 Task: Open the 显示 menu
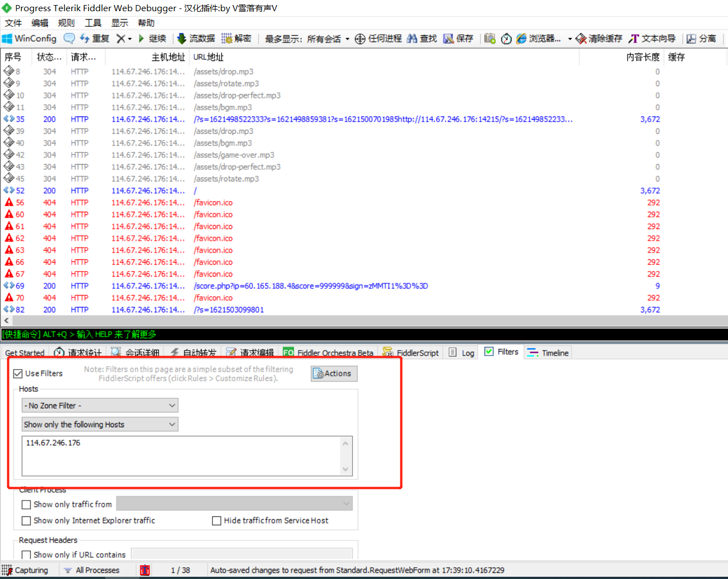point(119,23)
